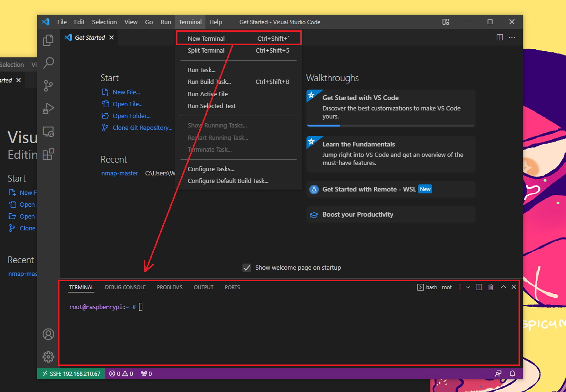Maximize panel size with chevron up
This screenshot has height=392, width=566.
tap(503, 287)
